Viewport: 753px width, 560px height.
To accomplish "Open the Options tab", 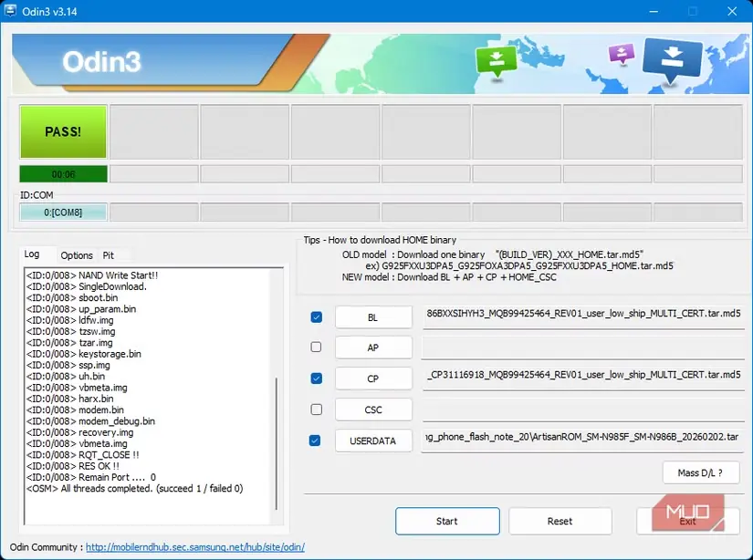I will point(77,255).
